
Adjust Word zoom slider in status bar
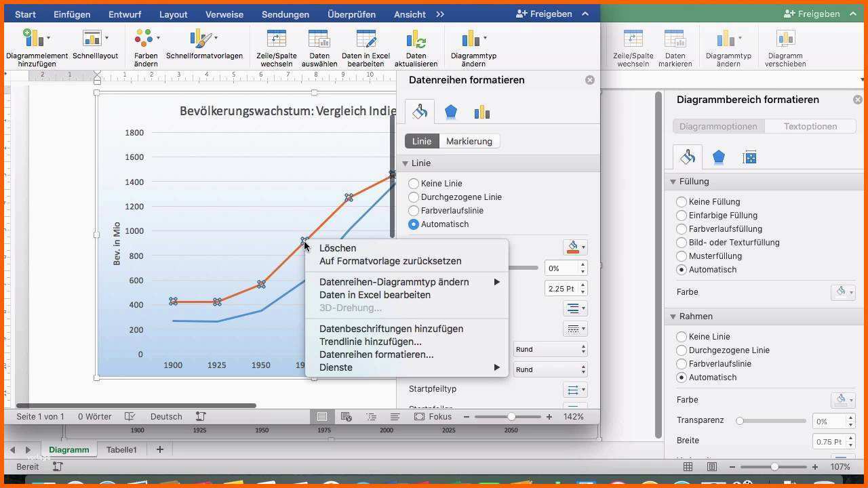click(x=511, y=417)
